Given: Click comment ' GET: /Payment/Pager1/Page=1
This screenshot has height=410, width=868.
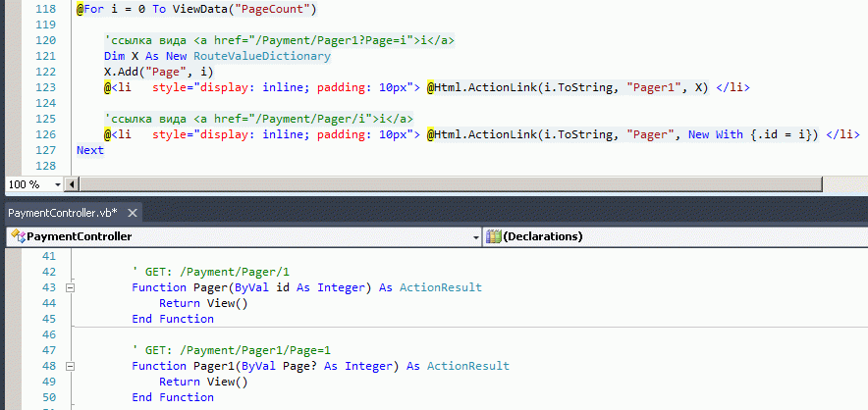Looking at the screenshot, I should click(x=232, y=351).
